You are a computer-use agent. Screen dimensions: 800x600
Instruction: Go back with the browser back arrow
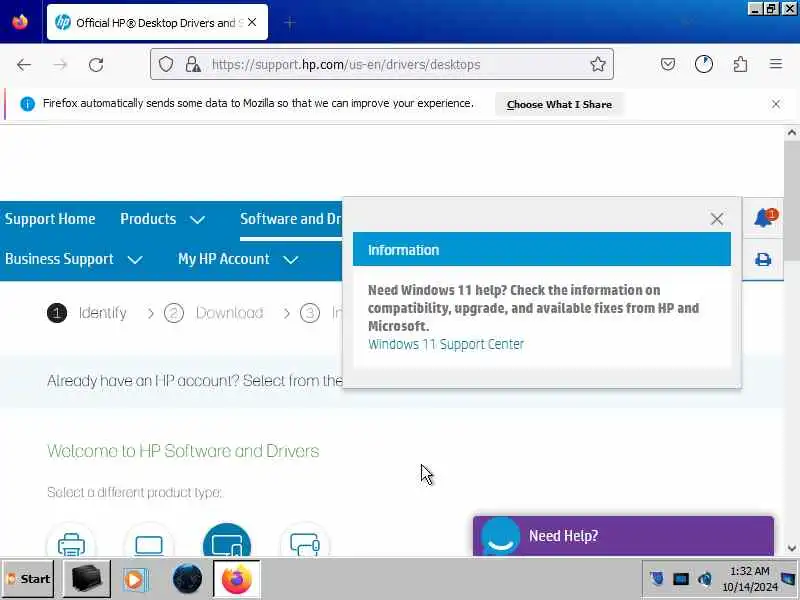point(23,65)
